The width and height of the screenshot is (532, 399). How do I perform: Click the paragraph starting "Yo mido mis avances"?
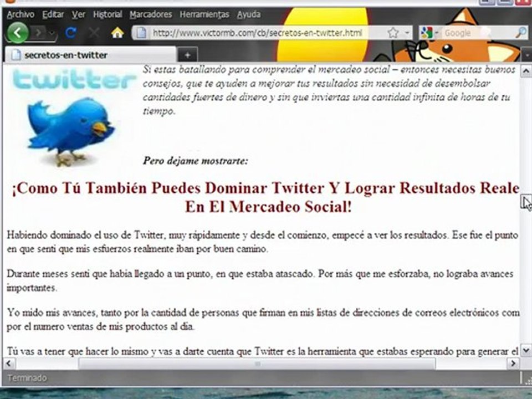(263, 319)
